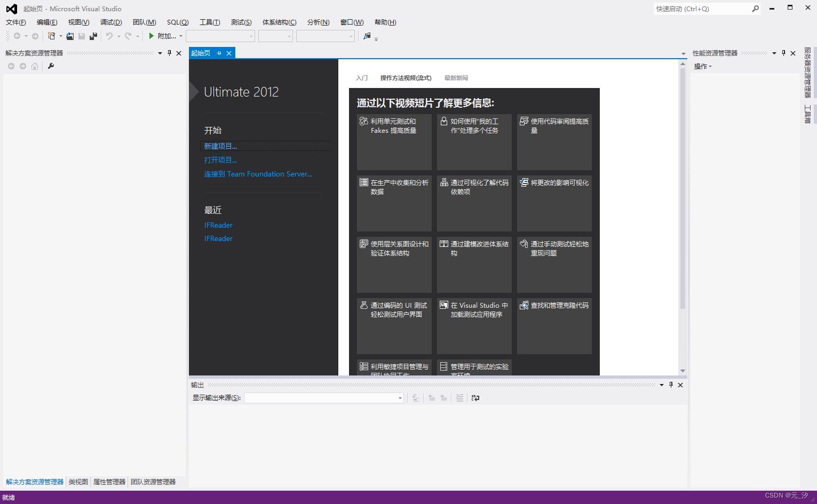Click the Home icon in Solution Explorer
Viewport: 817px width, 504px height.
tap(35, 66)
